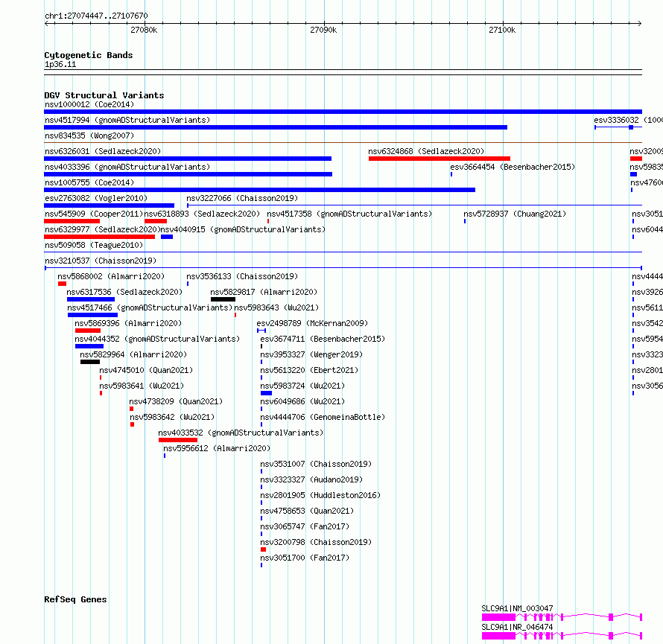Click esv3336032 label near the right edge
Viewport: 663px width, 644px height.
point(628,120)
